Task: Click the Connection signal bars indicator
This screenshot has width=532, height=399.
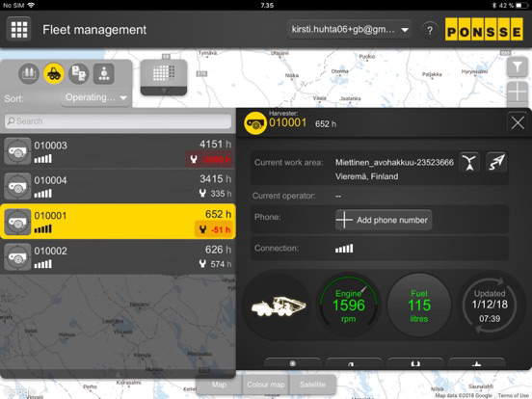Action: (344, 249)
